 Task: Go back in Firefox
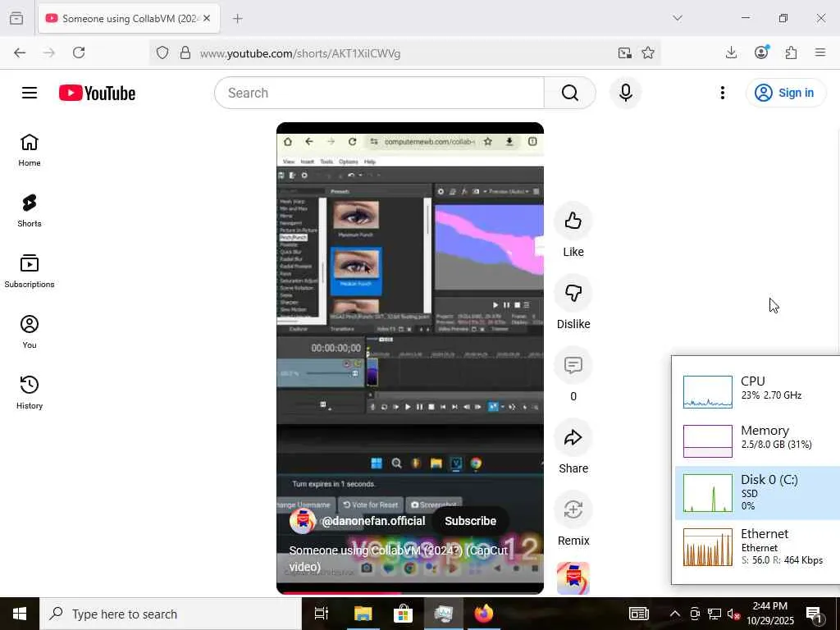[20, 52]
